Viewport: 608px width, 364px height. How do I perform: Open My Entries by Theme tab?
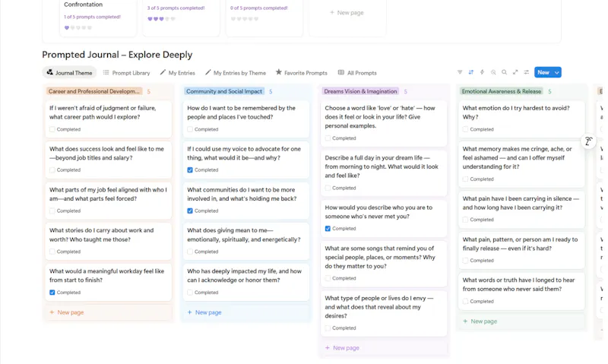click(x=236, y=72)
